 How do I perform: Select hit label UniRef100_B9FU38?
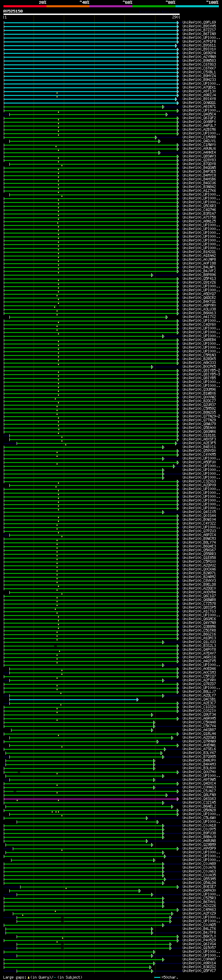click(199, 833)
